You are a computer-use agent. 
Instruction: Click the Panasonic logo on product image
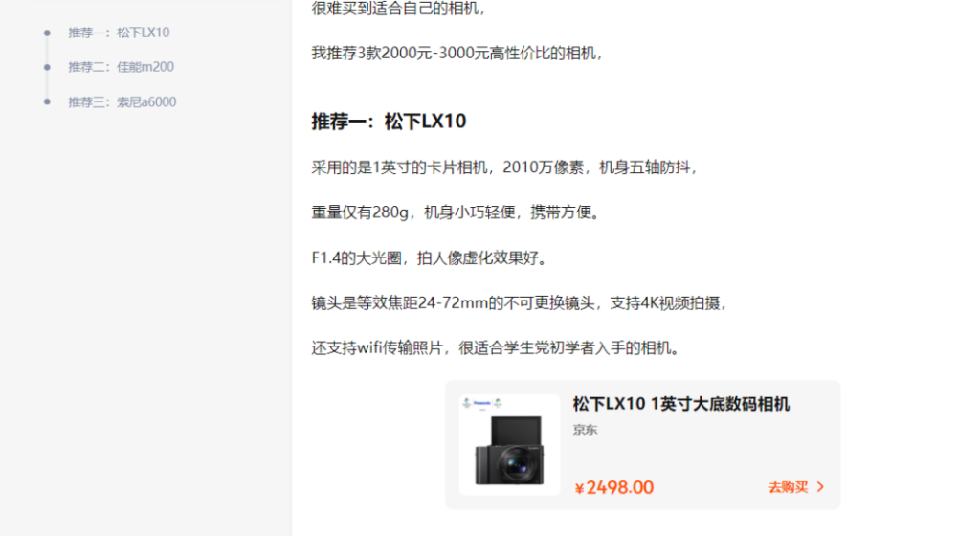482,403
